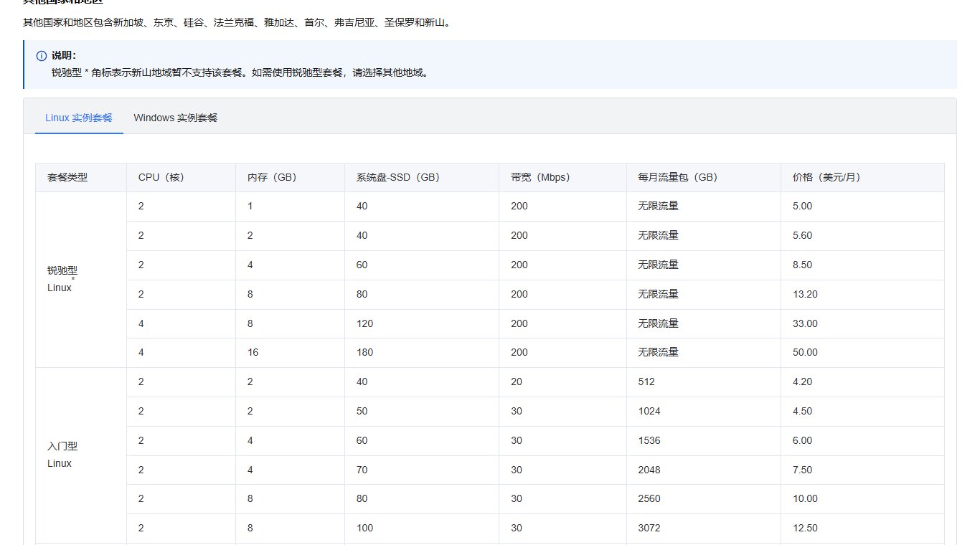
Task: Select the CPU（核） column header
Action: [x=181, y=177]
